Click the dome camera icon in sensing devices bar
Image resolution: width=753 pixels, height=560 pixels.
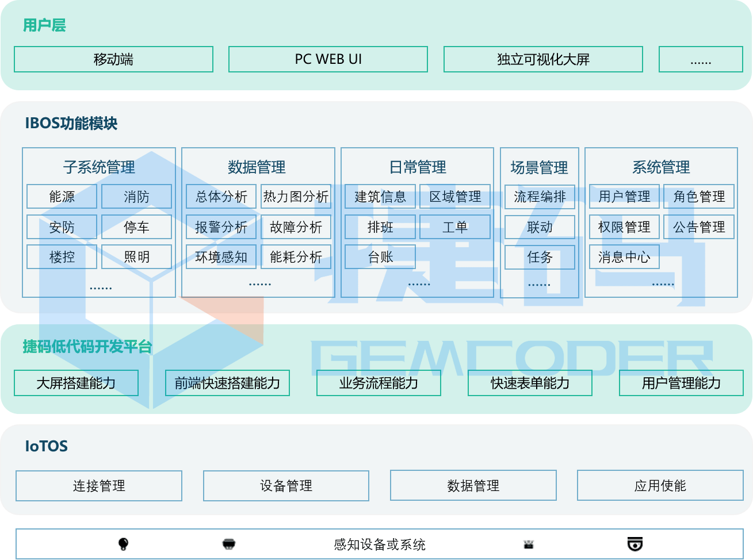(635, 544)
